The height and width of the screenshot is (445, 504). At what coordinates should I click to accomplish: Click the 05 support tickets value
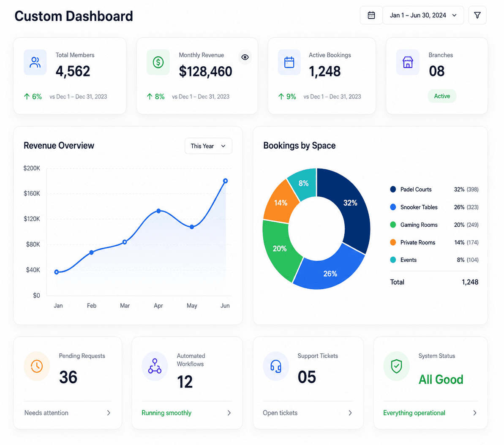(x=307, y=377)
